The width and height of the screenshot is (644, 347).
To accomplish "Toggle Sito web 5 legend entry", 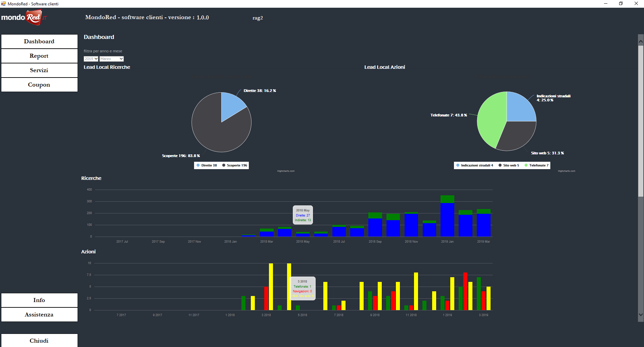I will [509, 165].
